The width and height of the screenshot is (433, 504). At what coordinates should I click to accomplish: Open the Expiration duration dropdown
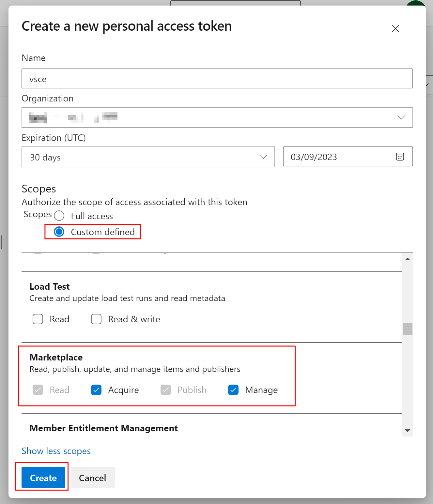pyautogui.click(x=263, y=157)
